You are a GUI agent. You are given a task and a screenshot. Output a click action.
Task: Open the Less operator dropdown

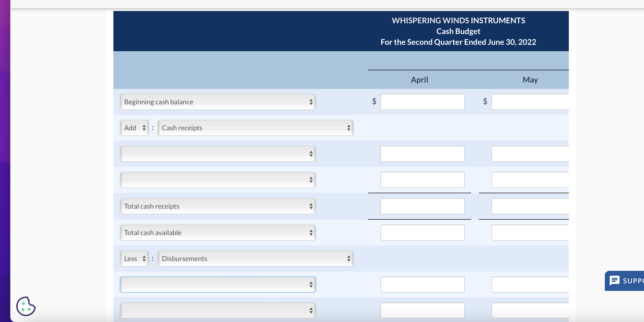coord(134,259)
